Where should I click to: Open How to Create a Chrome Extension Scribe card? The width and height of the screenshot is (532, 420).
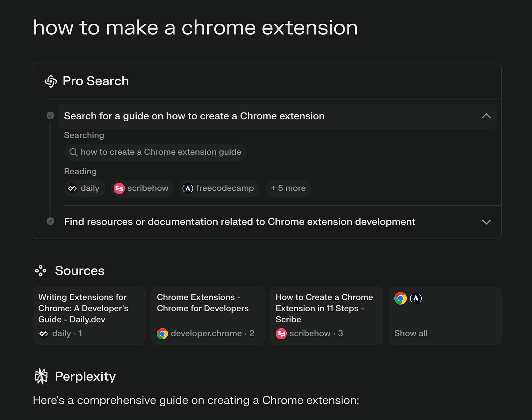tap(326, 315)
